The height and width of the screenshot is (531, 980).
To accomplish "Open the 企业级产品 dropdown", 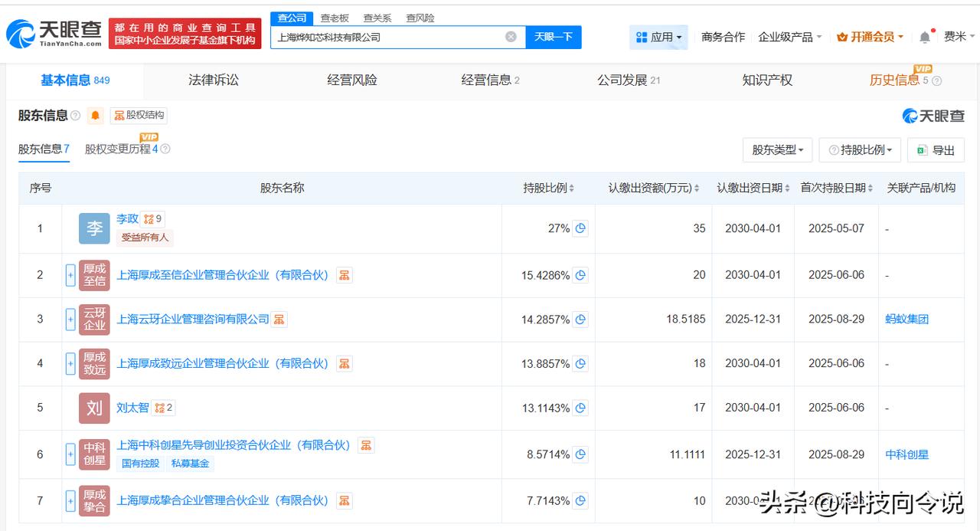I will coord(790,37).
